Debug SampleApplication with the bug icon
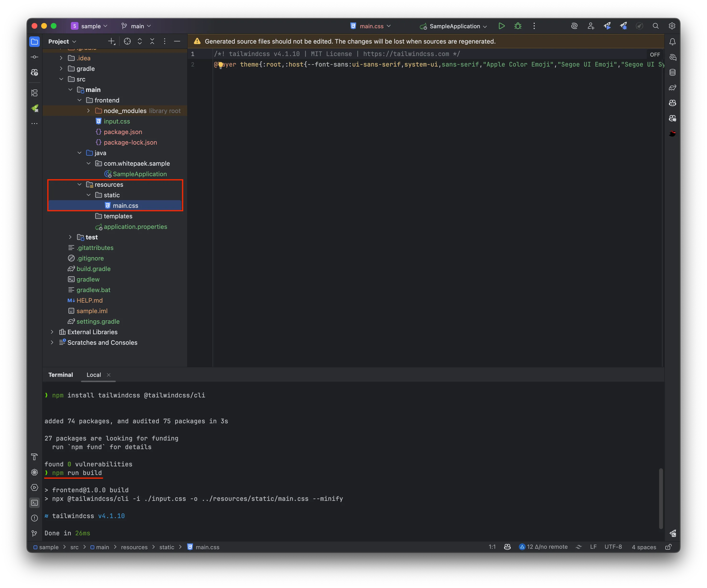Image resolution: width=707 pixels, height=588 pixels. click(518, 26)
